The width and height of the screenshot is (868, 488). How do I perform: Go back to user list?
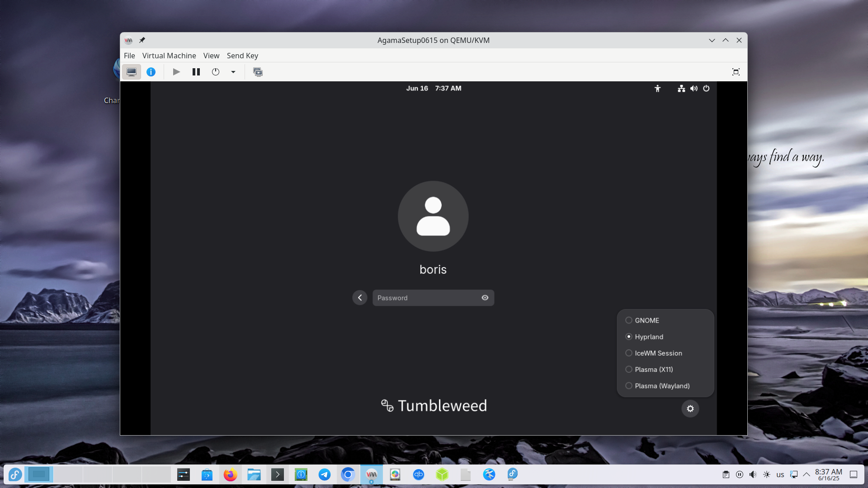pos(360,298)
